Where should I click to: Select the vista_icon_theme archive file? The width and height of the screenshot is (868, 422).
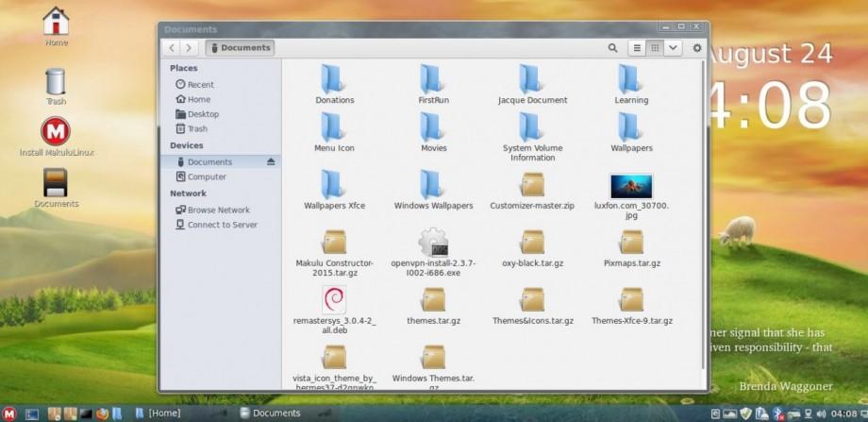(334, 365)
